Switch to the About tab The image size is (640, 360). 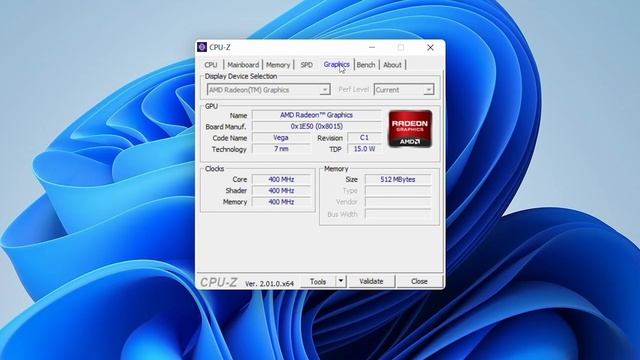pyautogui.click(x=393, y=65)
